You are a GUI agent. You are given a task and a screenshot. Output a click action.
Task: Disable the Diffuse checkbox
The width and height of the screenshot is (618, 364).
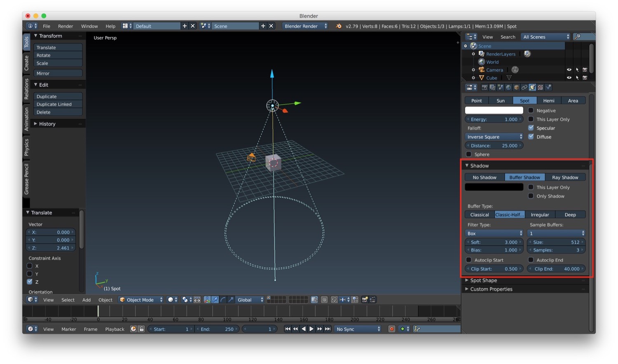[531, 137]
